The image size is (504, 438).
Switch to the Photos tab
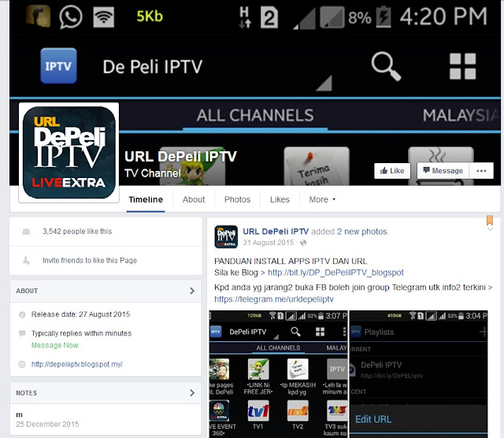237,200
